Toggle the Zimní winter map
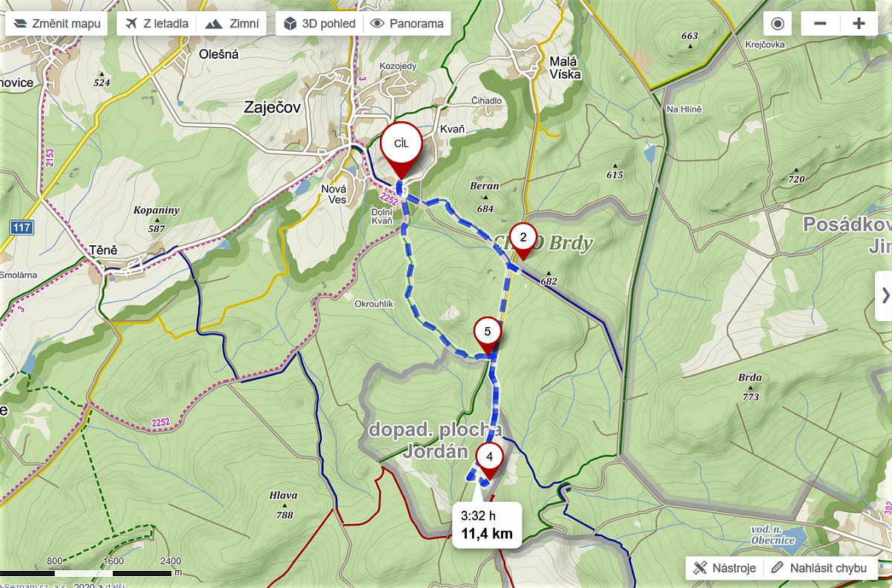The width and height of the screenshot is (892, 588). coord(230,24)
